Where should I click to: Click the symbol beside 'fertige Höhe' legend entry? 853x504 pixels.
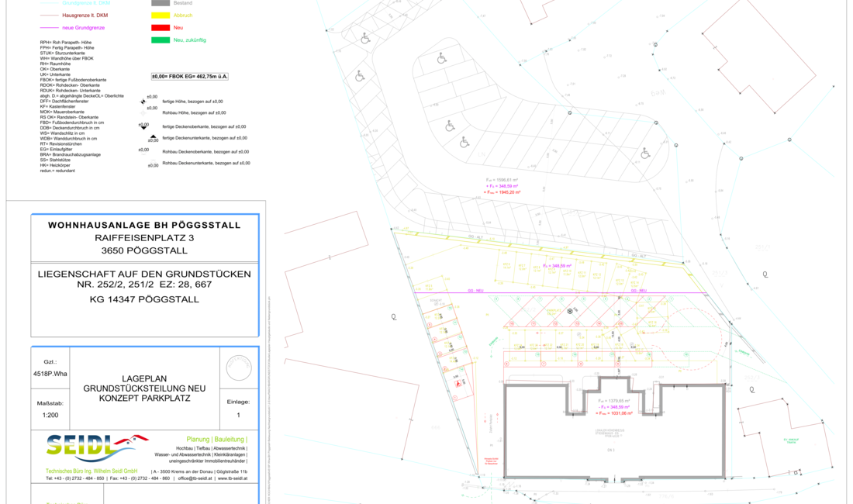click(143, 102)
